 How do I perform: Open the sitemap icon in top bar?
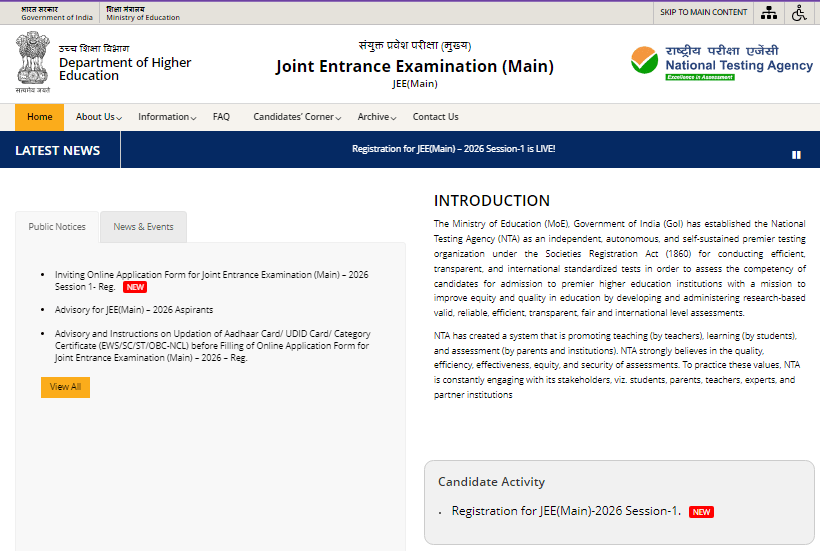pyautogui.click(x=769, y=13)
